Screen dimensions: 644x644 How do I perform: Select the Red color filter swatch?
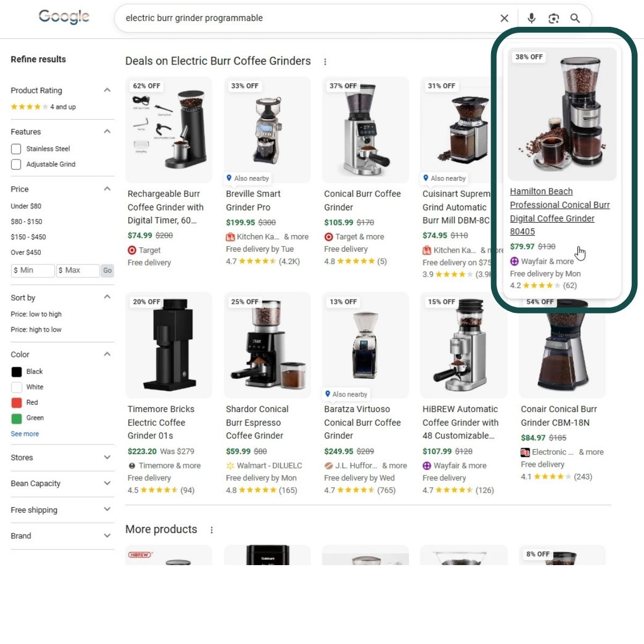click(17, 402)
